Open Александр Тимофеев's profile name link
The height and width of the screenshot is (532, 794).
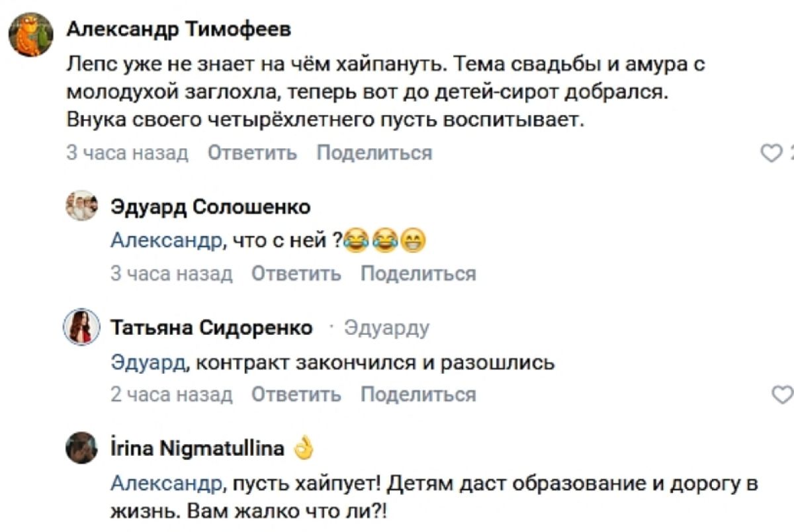tap(179, 29)
